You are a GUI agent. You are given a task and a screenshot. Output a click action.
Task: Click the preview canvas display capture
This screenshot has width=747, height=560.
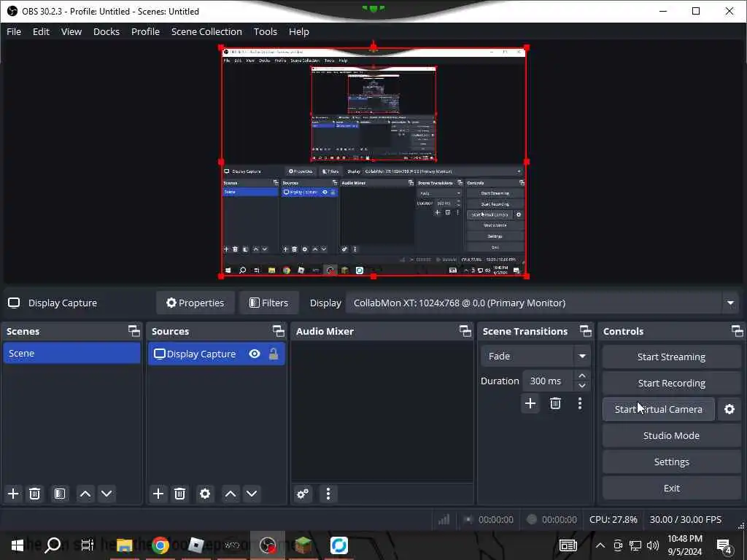373,162
